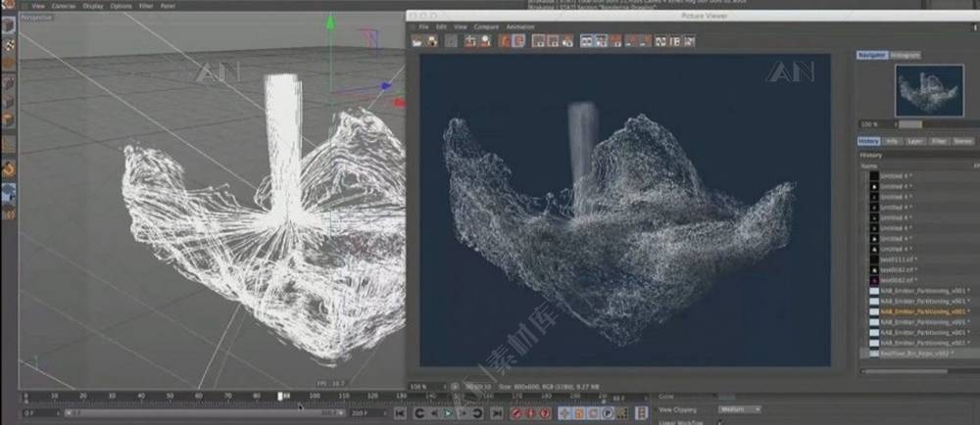
Task: Click the Open image icon in Picture Viewer
Action: 417,41
